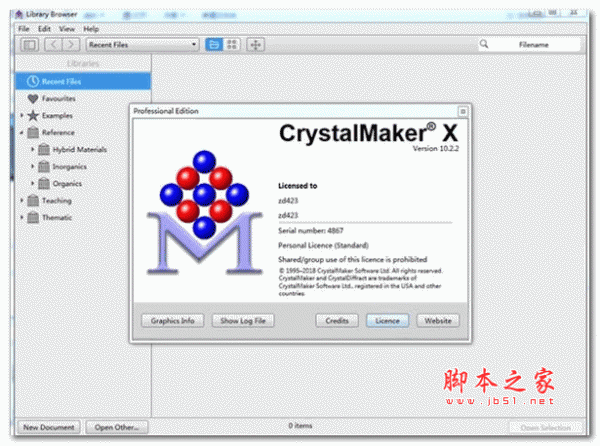Click the Library Browser title bar app icon
This screenshot has width=600, height=446.
[x=20, y=15]
